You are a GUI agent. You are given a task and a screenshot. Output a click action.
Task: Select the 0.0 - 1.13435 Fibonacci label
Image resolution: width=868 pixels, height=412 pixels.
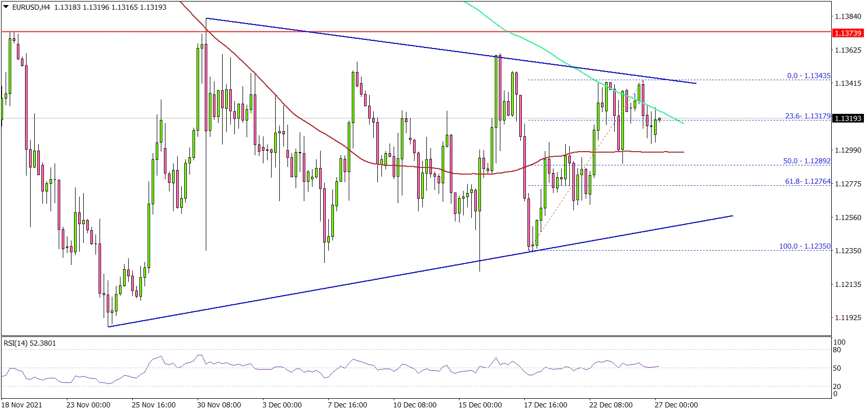pyautogui.click(x=808, y=76)
